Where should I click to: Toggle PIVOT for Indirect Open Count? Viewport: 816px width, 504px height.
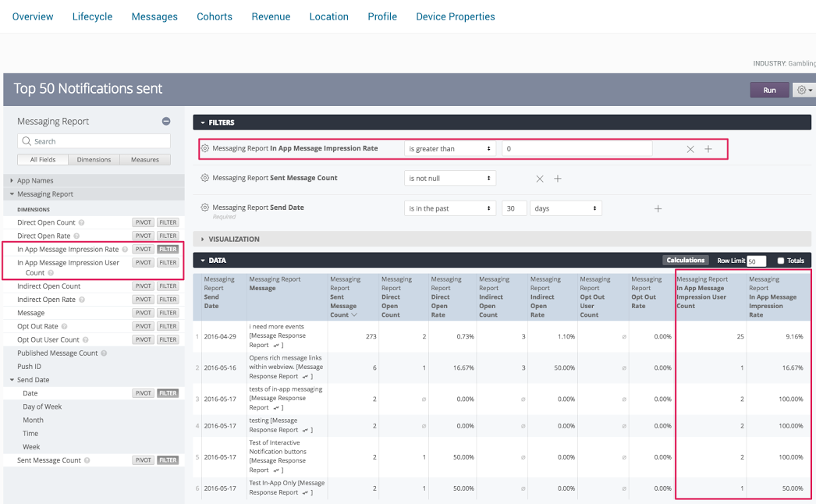pyautogui.click(x=143, y=286)
